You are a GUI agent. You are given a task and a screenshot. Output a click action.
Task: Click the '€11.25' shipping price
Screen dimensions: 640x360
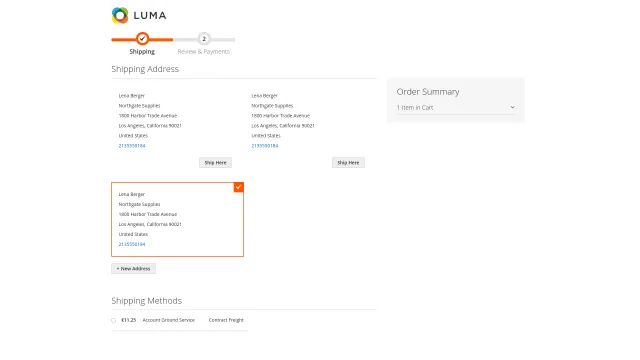coord(129,320)
